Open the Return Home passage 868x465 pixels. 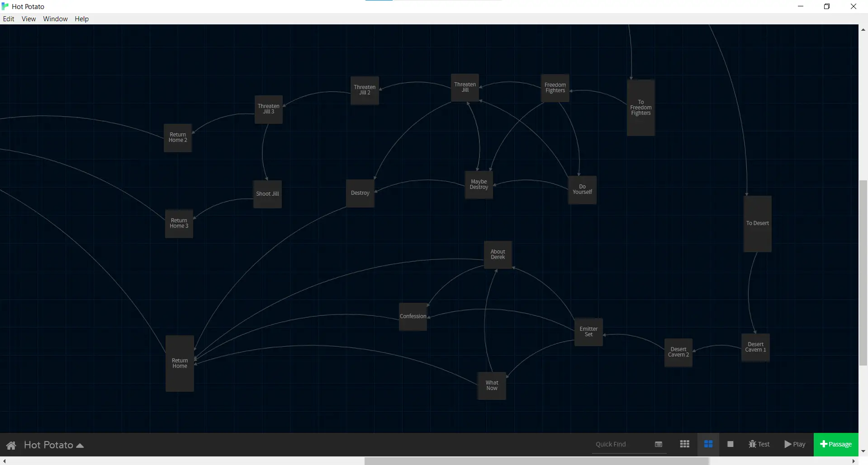coord(179,363)
